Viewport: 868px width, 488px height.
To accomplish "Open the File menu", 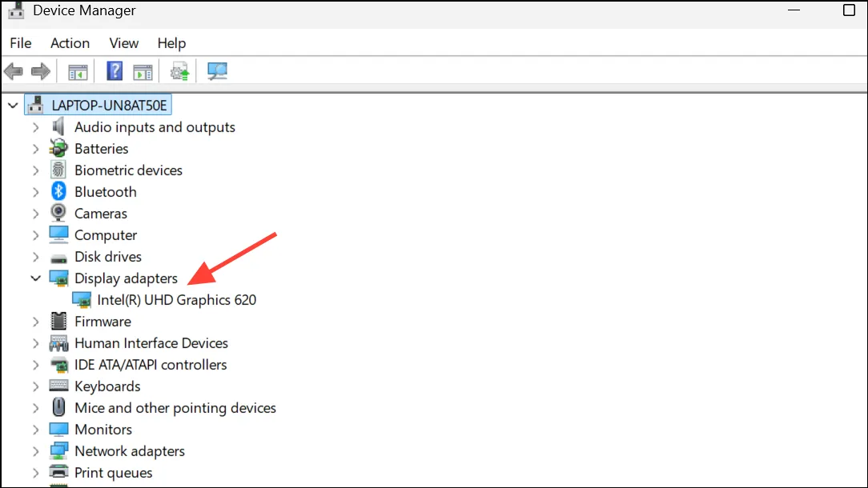I will [21, 43].
